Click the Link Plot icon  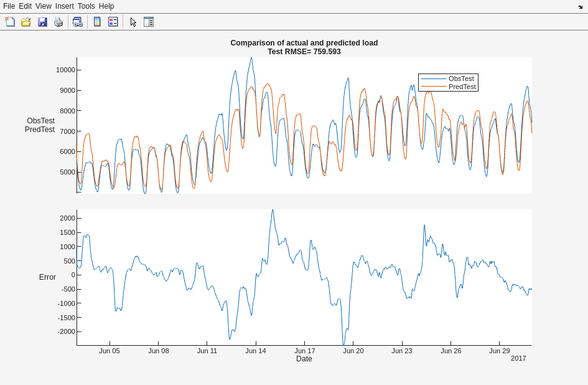(x=77, y=22)
